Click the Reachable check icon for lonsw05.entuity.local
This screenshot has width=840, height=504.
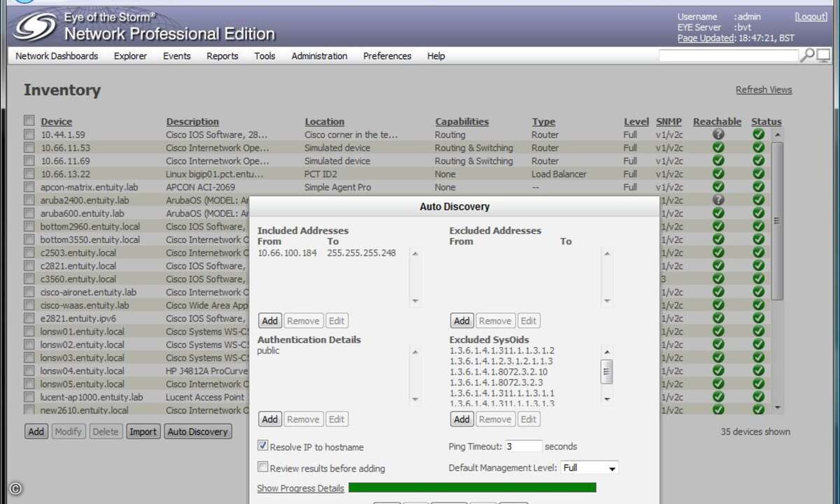[x=718, y=384]
